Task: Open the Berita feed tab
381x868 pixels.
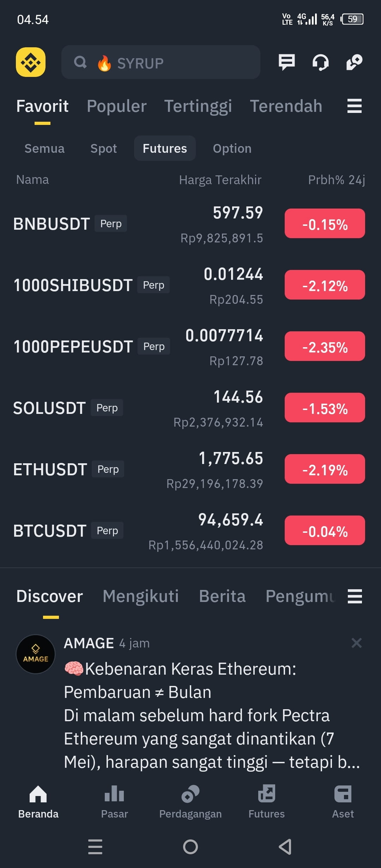Action: point(222,596)
